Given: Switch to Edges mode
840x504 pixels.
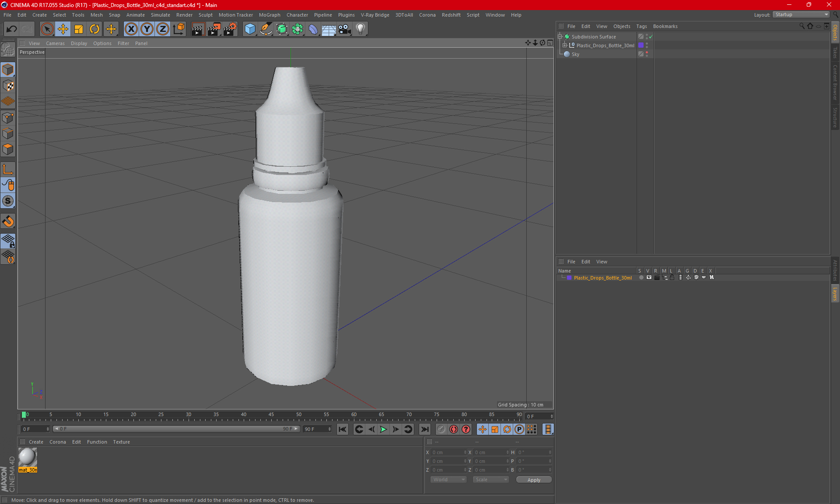Looking at the screenshot, I should [8, 133].
